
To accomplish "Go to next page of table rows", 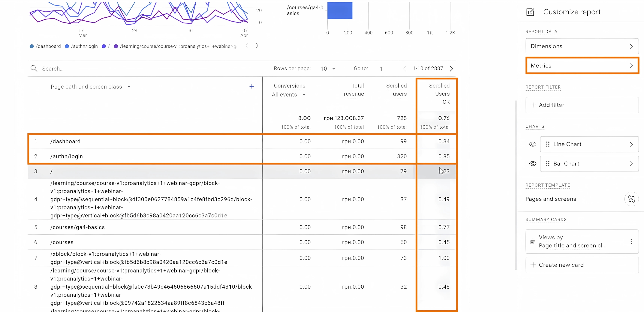I will pyautogui.click(x=451, y=68).
